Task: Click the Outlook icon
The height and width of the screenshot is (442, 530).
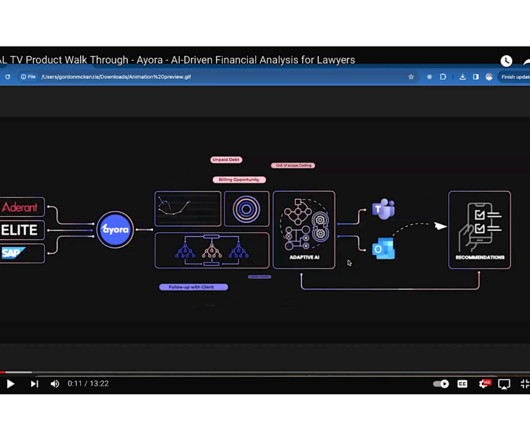Action: click(383, 249)
